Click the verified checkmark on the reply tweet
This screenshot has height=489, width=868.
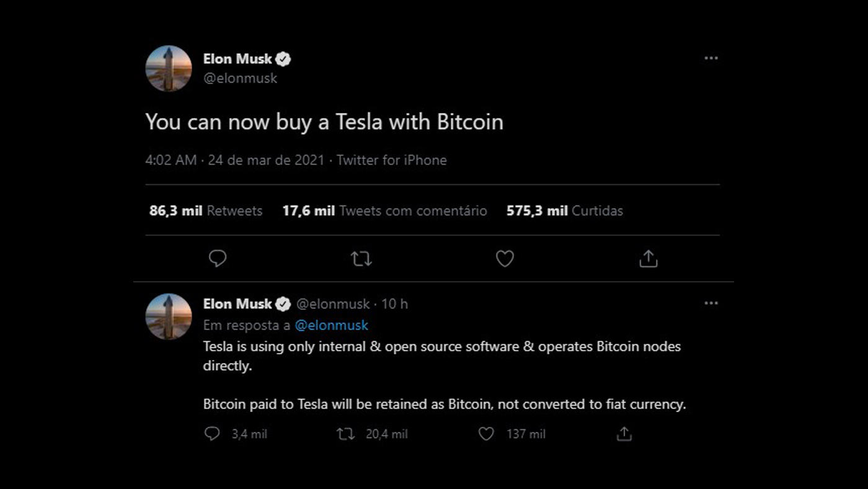284,304
